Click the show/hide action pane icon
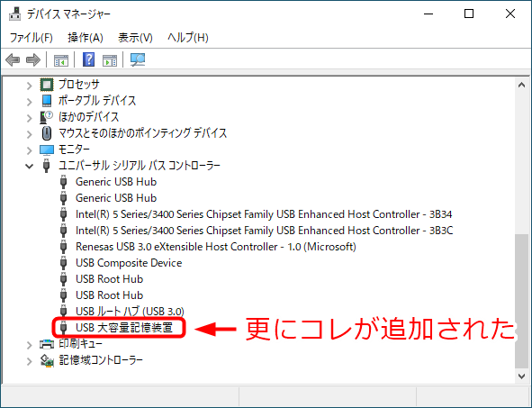The height and width of the screenshot is (408, 532). 110,60
